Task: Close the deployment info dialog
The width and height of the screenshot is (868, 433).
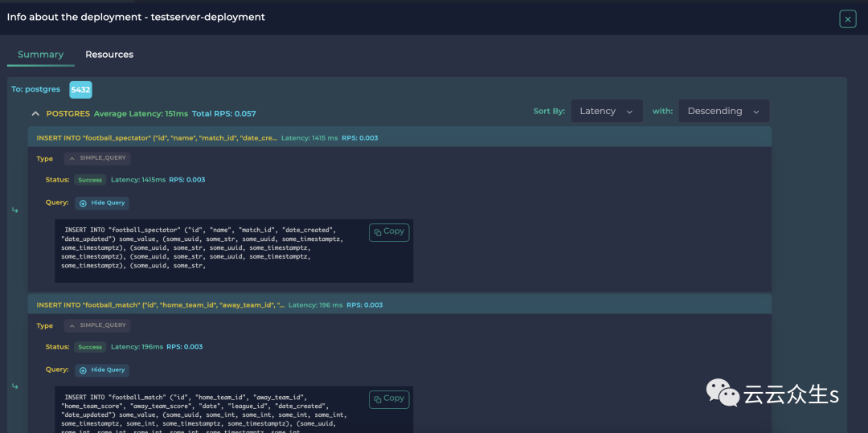Action: coord(848,18)
